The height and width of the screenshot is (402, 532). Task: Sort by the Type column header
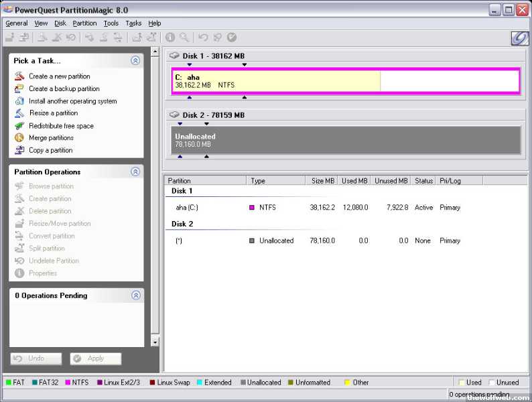tap(276, 181)
